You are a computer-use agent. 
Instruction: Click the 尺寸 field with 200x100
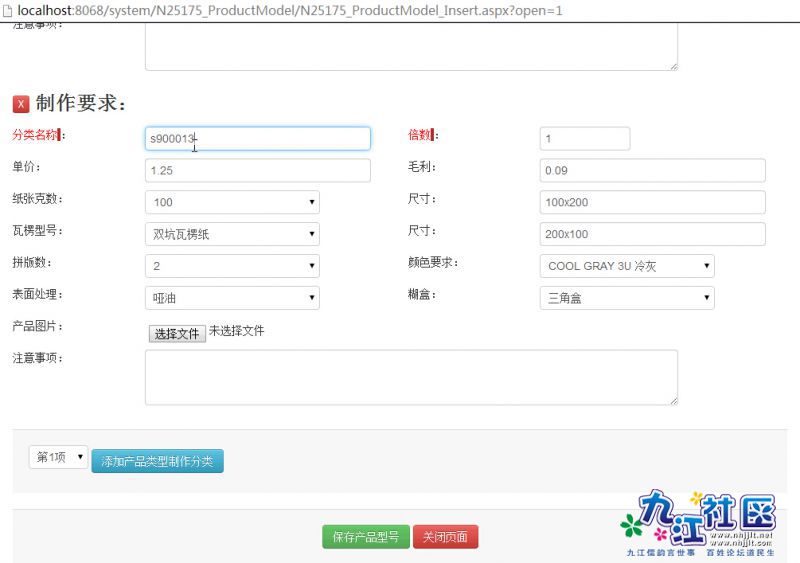pos(652,234)
